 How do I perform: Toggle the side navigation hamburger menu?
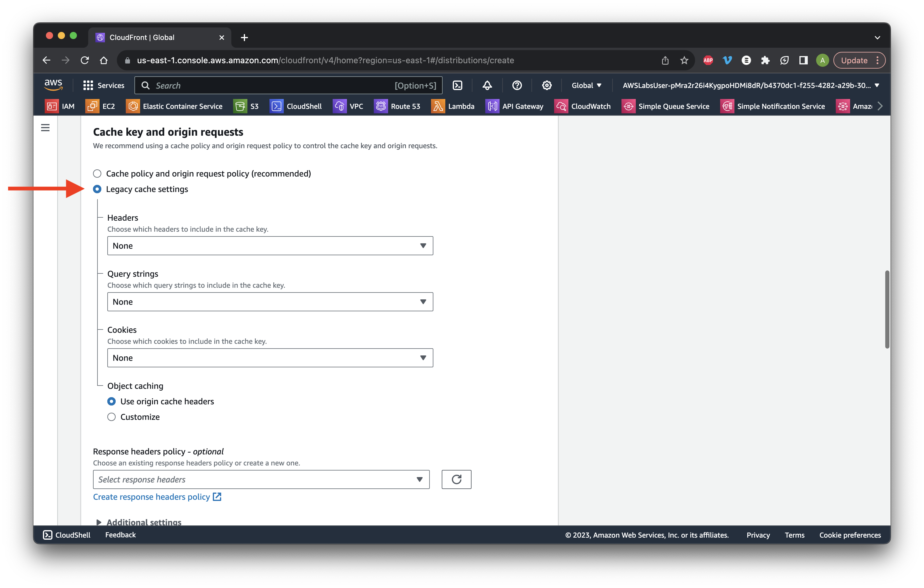coord(45,127)
